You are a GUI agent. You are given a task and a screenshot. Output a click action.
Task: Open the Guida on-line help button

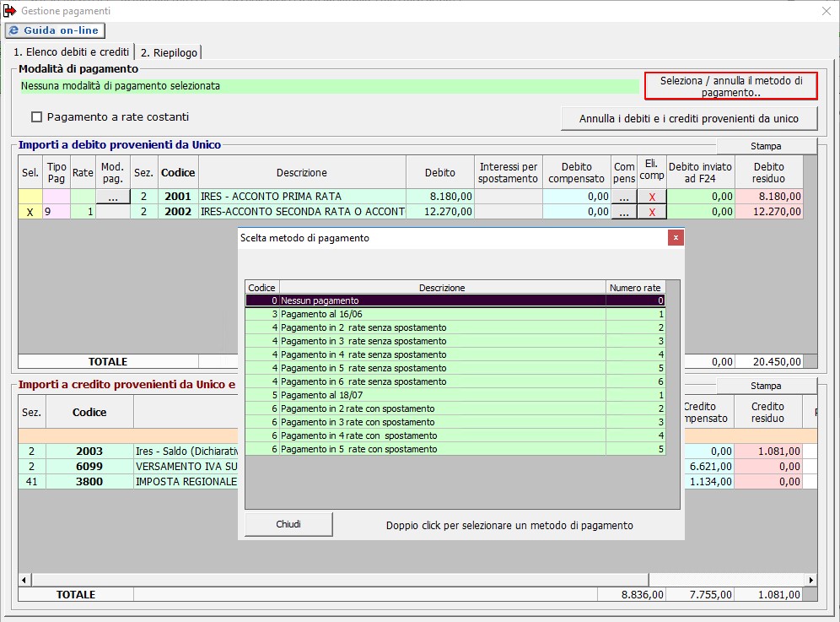click(55, 30)
